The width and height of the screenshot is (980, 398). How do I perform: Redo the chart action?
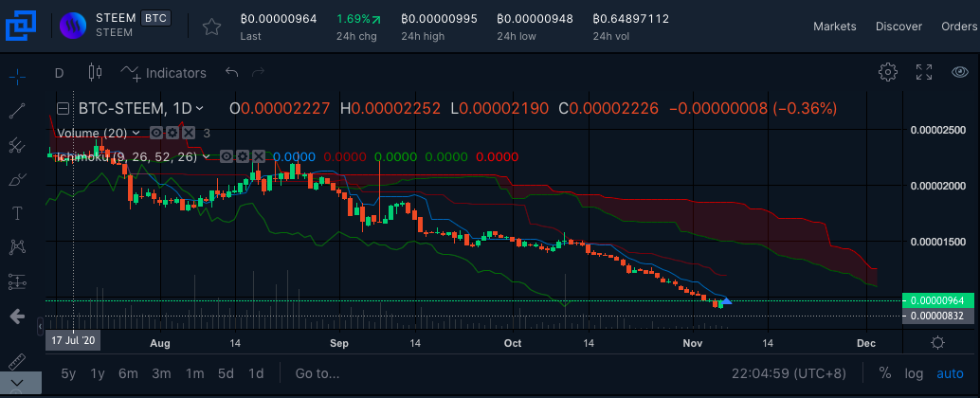(x=258, y=72)
